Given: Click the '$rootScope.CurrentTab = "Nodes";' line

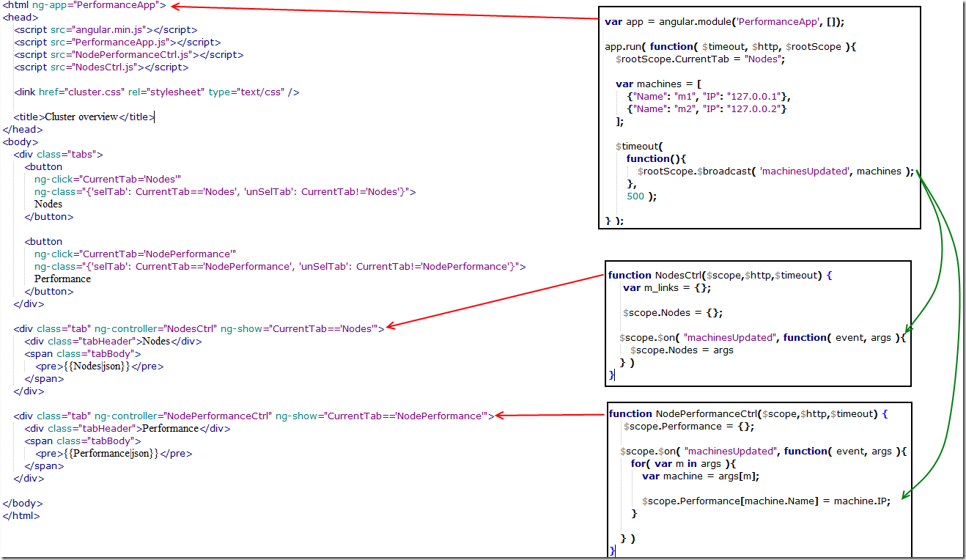Looking at the screenshot, I should point(700,59).
